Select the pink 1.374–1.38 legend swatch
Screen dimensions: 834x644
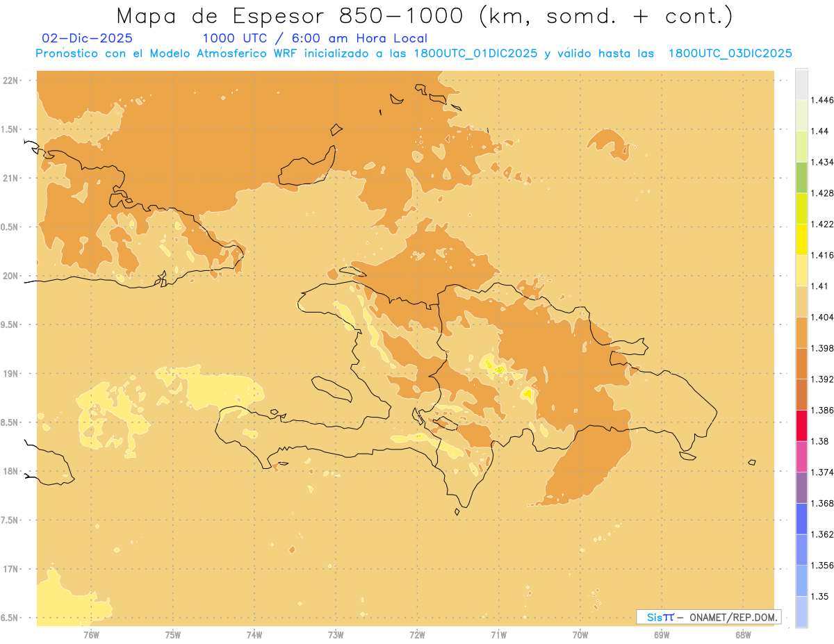[x=801, y=456]
